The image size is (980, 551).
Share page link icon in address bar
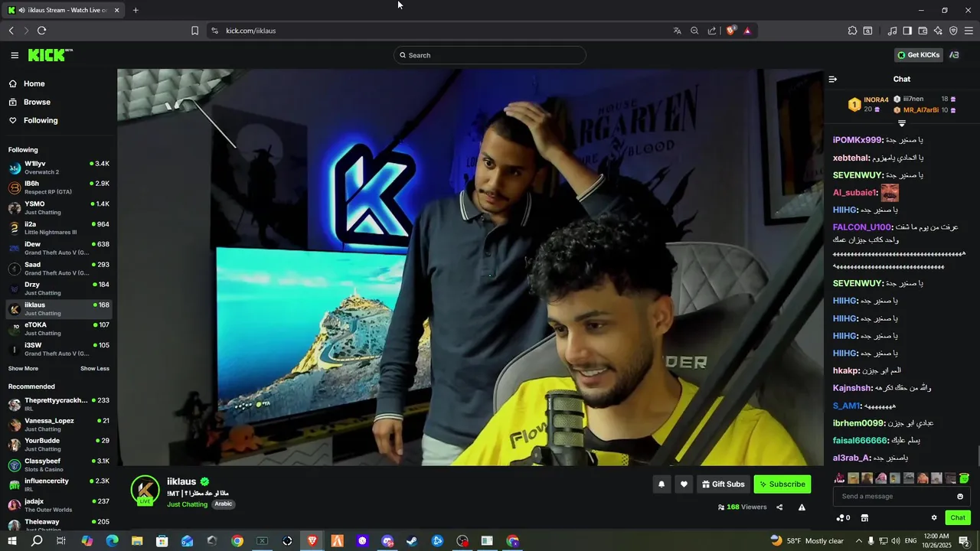(x=712, y=31)
